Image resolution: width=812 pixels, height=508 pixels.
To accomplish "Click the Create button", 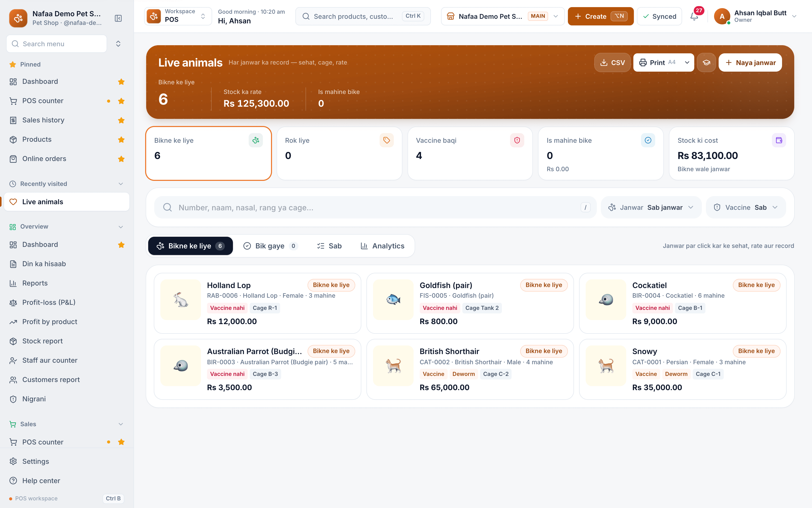I will tap(601, 16).
